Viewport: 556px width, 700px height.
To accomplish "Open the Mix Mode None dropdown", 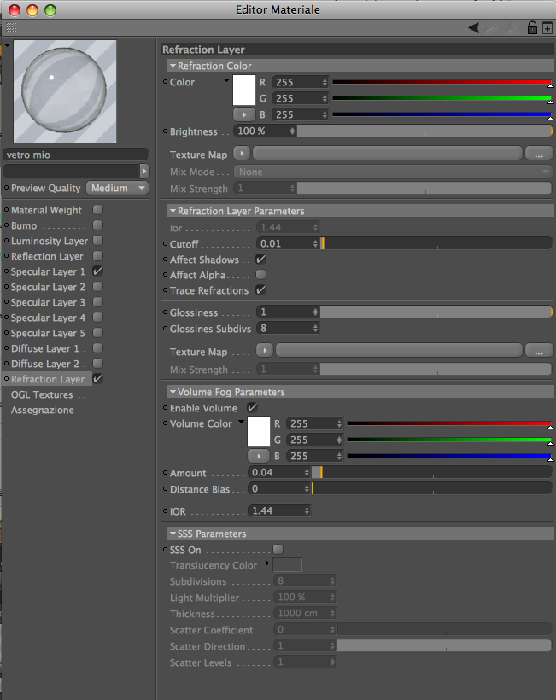I will click(393, 172).
